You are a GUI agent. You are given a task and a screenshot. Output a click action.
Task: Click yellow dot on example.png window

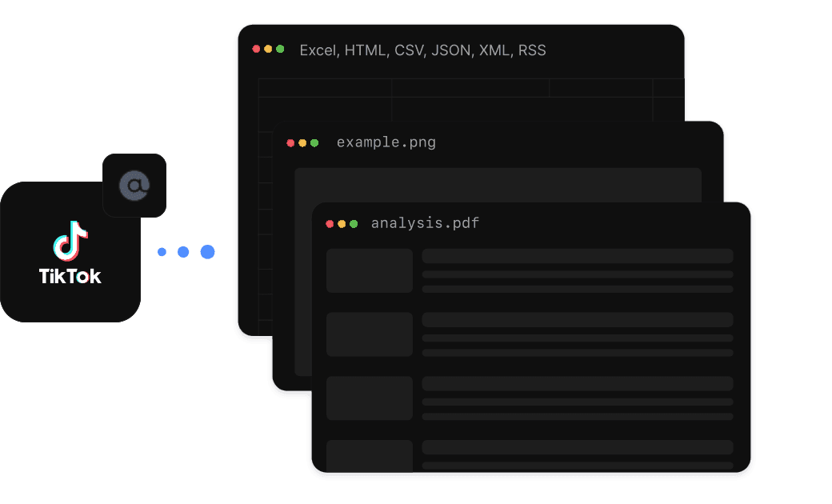click(302, 142)
